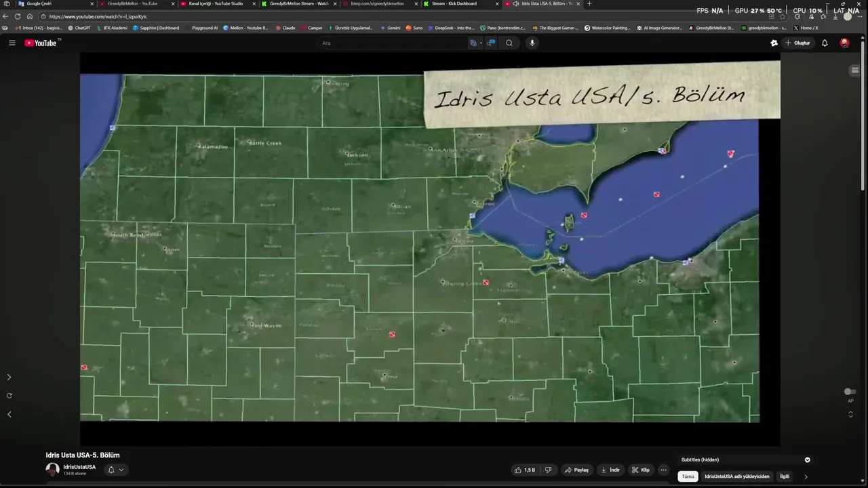Click the extension icon left of Oluştur
Image resolution: width=868 pixels, height=488 pixels.
[774, 43]
